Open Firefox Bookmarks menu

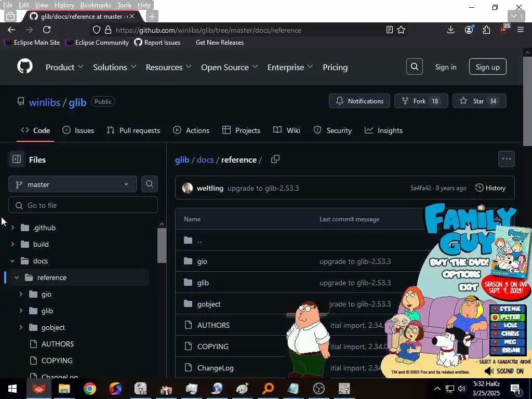tap(96, 5)
